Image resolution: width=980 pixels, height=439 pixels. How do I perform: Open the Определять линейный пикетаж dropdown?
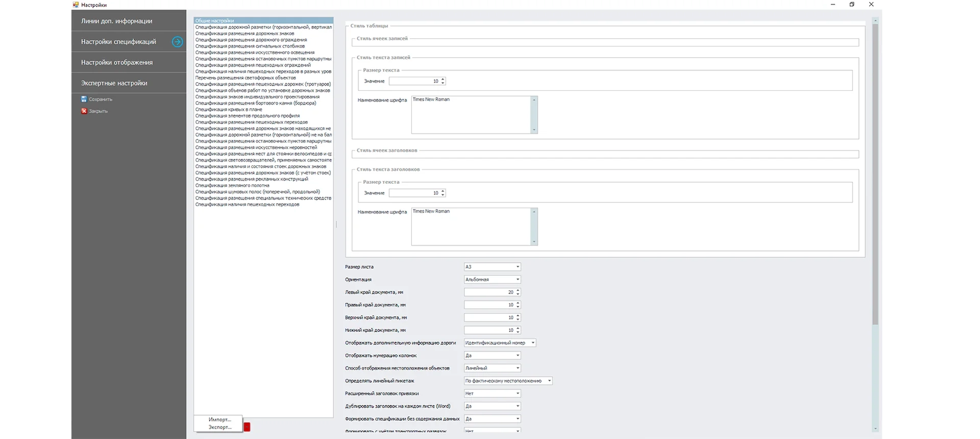[x=549, y=381]
